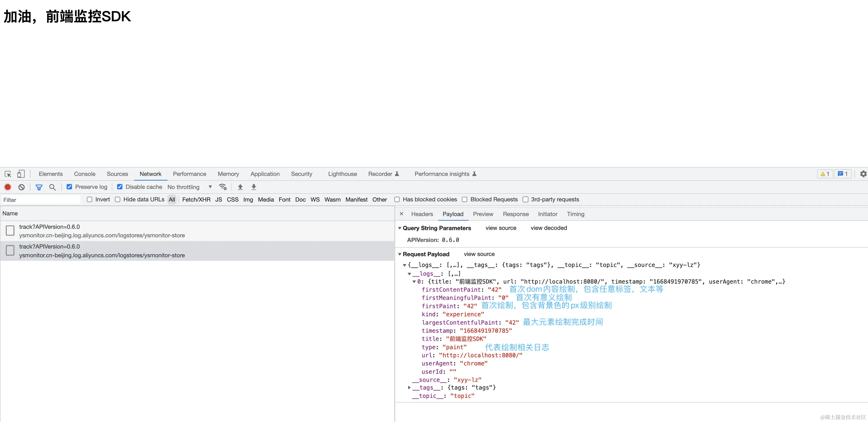Toggle the device toolbar icon

(21, 174)
